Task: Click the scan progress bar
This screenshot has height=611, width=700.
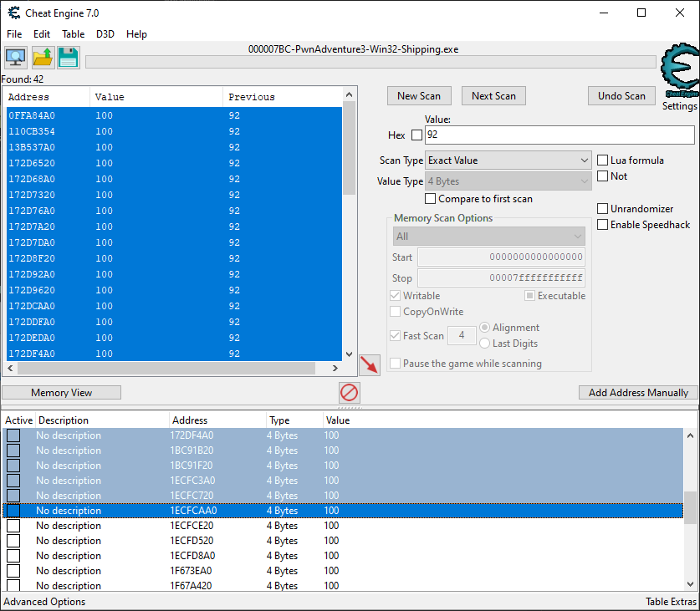Action: point(370,62)
